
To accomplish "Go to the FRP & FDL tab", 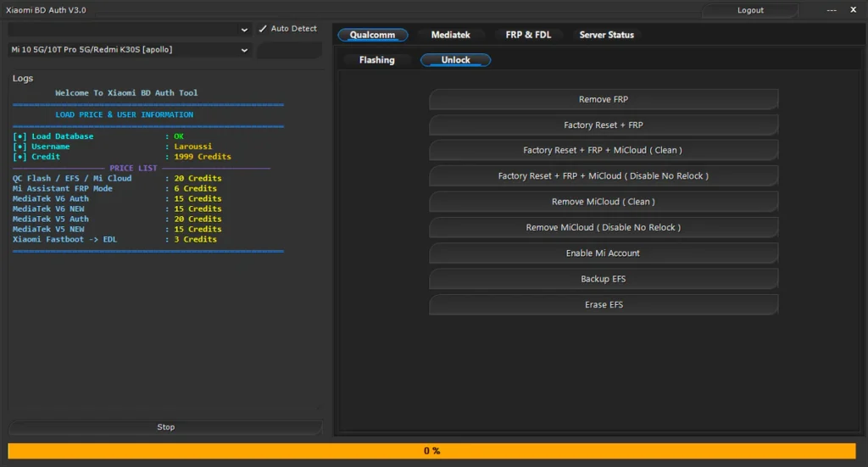I will (528, 35).
